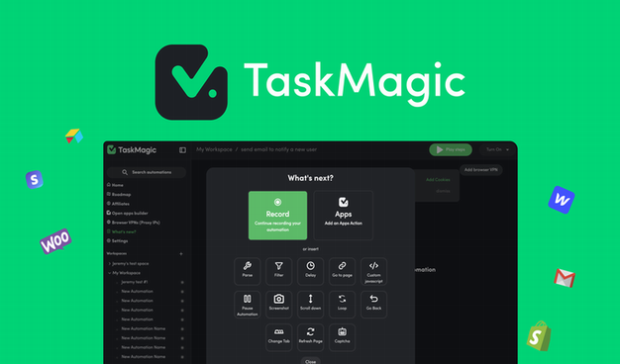Go to Home in the sidebar
This screenshot has width=620, height=364.
(x=115, y=185)
